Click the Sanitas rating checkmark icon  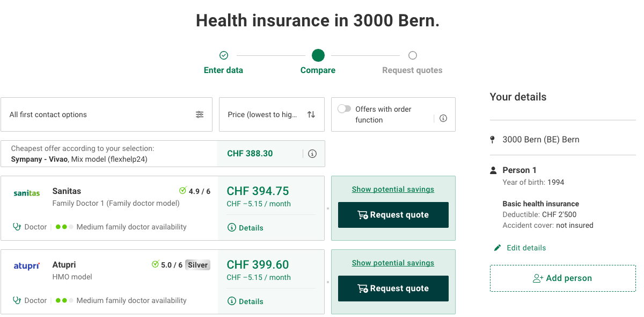pyautogui.click(x=182, y=191)
